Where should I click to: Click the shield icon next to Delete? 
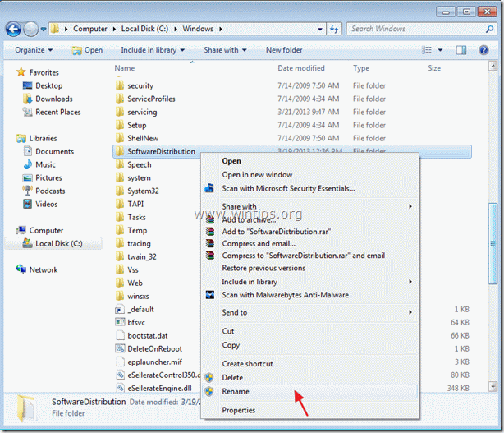[x=209, y=378]
